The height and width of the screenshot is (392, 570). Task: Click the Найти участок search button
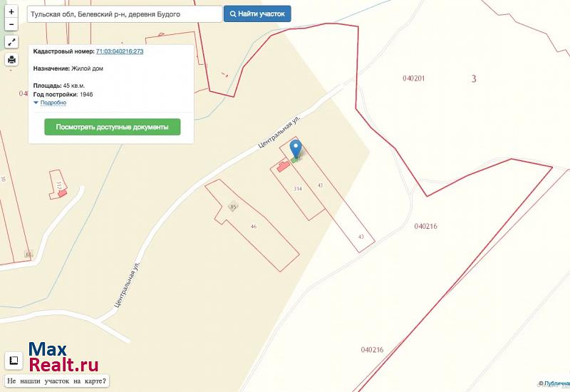(257, 14)
